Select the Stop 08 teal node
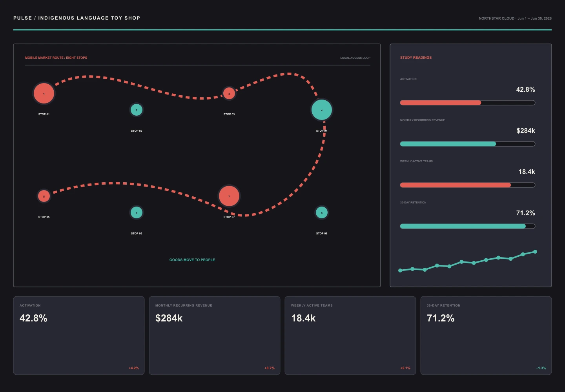The width and height of the screenshot is (565, 392). coord(322,212)
